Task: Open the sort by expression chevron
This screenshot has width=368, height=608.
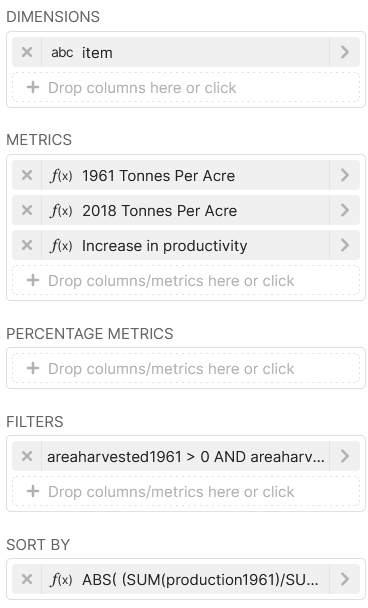Action: point(345,579)
